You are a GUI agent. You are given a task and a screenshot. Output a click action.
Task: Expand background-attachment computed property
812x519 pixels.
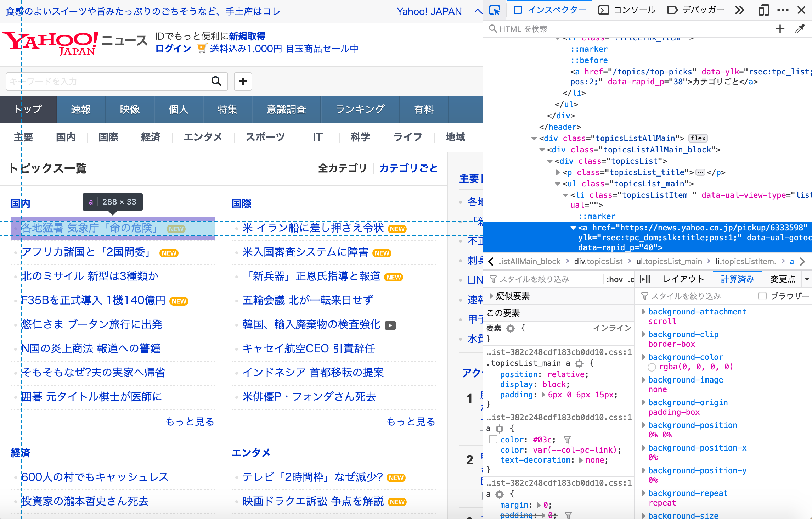(x=644, y=312)
